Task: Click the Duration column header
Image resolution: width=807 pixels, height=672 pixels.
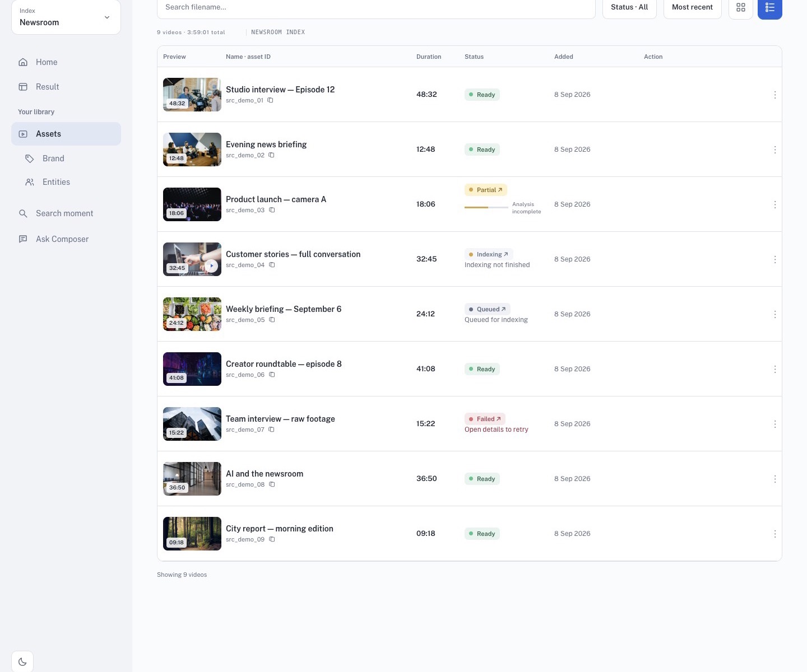Action: [429, 57]
